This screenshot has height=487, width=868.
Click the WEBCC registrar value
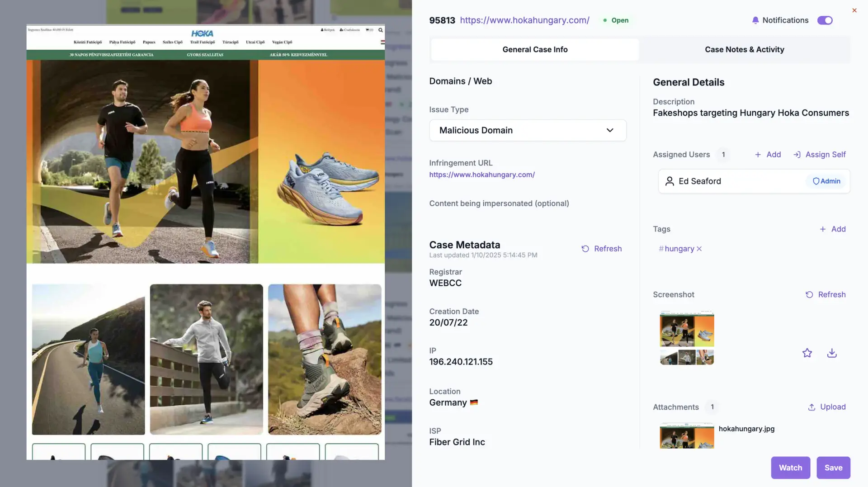[x=445, y=283]
